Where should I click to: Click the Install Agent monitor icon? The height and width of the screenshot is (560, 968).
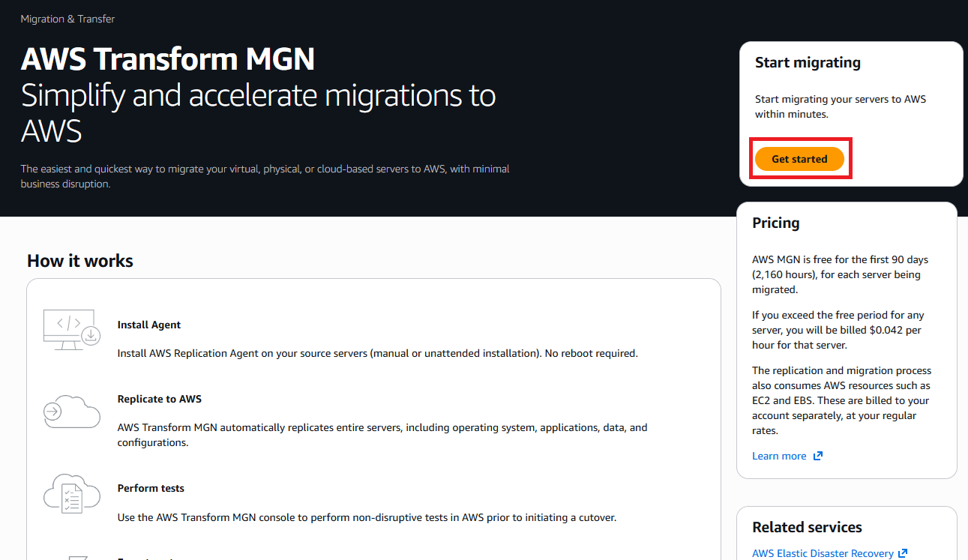[72, 330]
